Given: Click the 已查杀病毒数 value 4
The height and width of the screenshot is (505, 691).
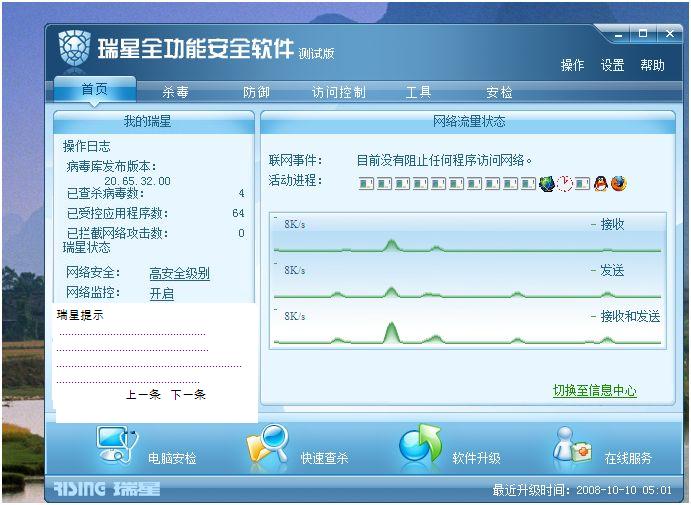Looking at the screenshot, I should click(241, 193).
